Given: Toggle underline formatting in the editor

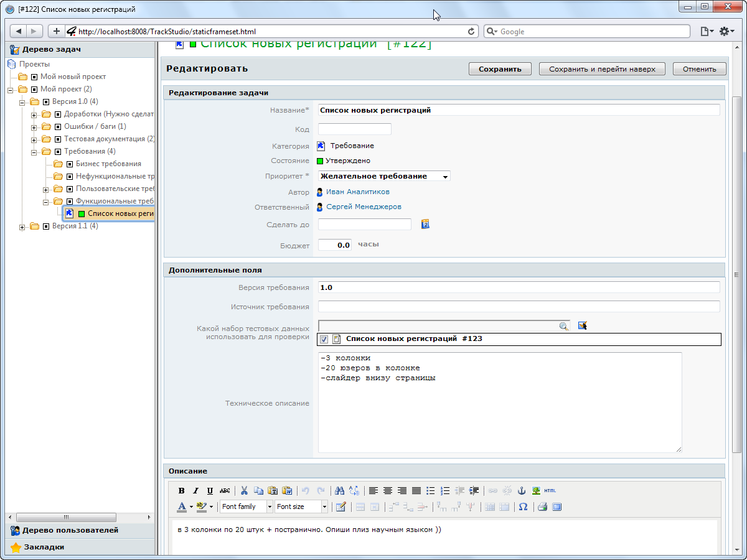Looking at the screenshot, I should pos(210,490).
